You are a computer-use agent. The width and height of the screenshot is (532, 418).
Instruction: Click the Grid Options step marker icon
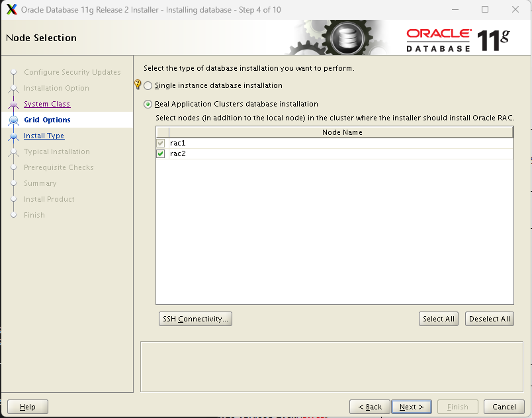[x=14, y=120]
